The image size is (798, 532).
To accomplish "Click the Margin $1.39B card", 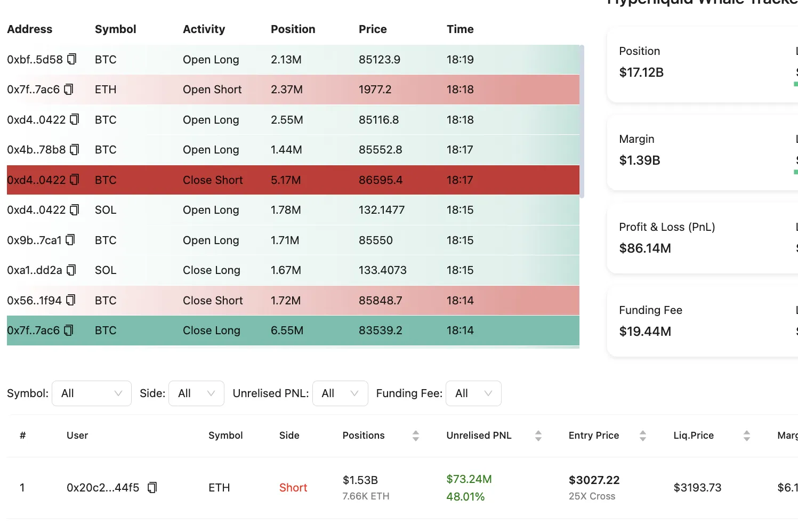I will [x=703, y=153].
